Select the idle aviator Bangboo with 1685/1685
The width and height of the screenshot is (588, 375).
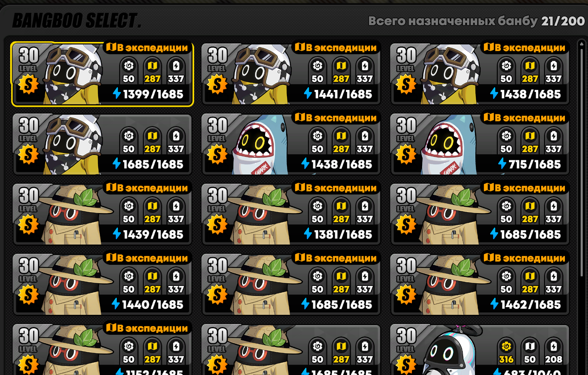tap(102, 144)
